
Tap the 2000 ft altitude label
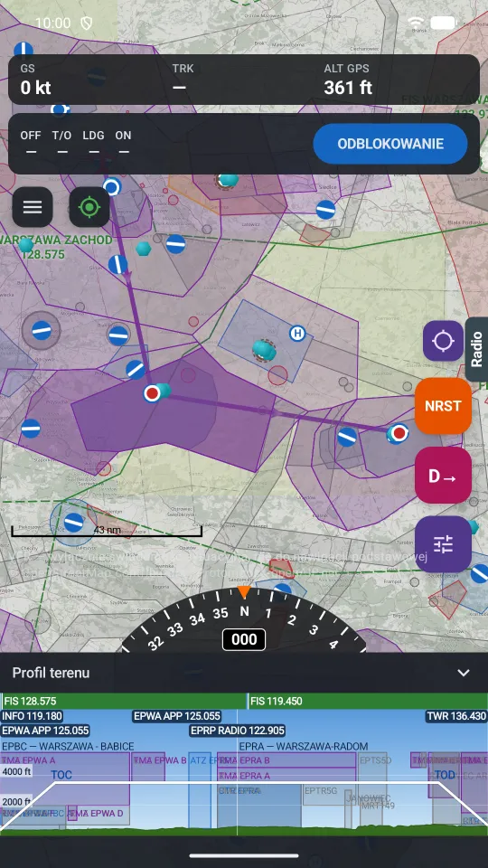[x=16, y=802]
